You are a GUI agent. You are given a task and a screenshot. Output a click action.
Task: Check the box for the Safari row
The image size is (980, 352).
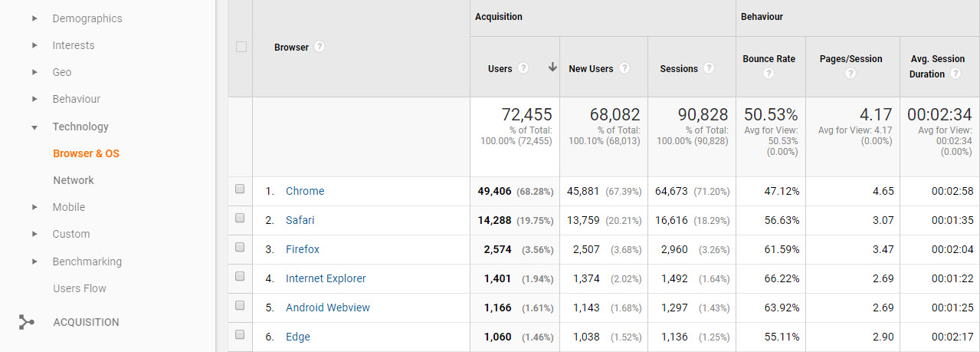[240, 218]
